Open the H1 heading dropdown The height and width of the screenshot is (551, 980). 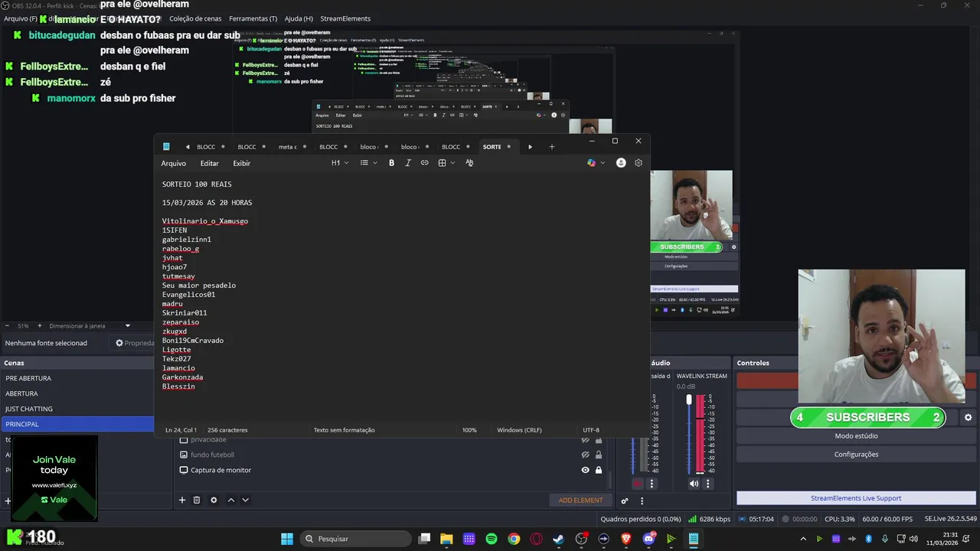click(x=340, y=163)
